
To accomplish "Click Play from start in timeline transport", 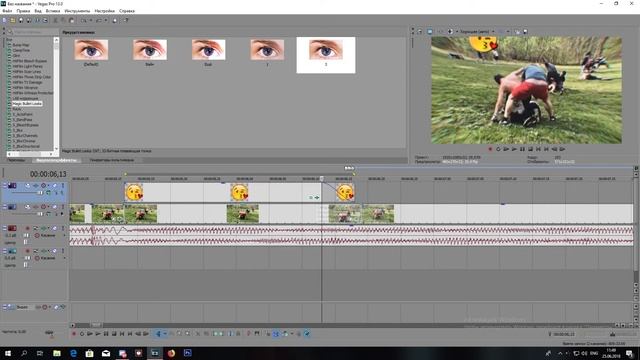I will [x=90, y=334].
